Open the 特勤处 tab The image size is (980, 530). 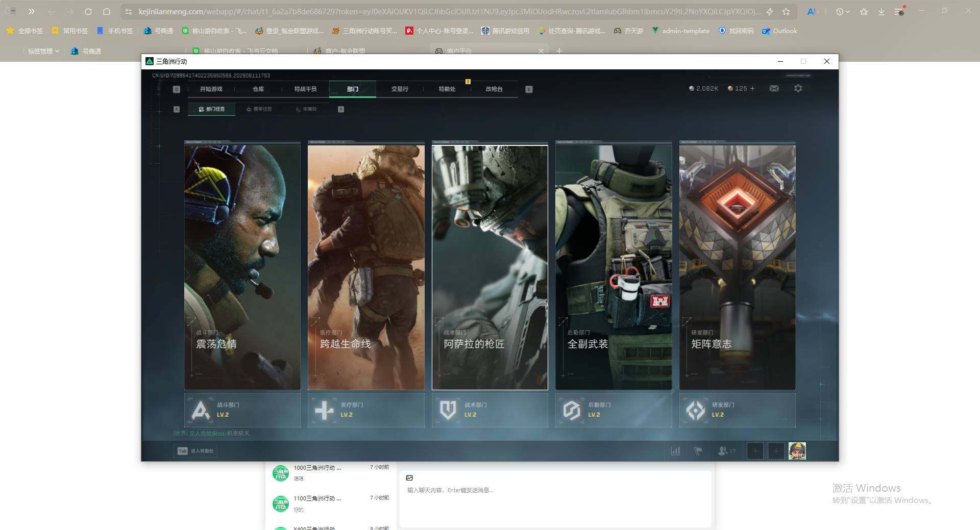point(447,89)
